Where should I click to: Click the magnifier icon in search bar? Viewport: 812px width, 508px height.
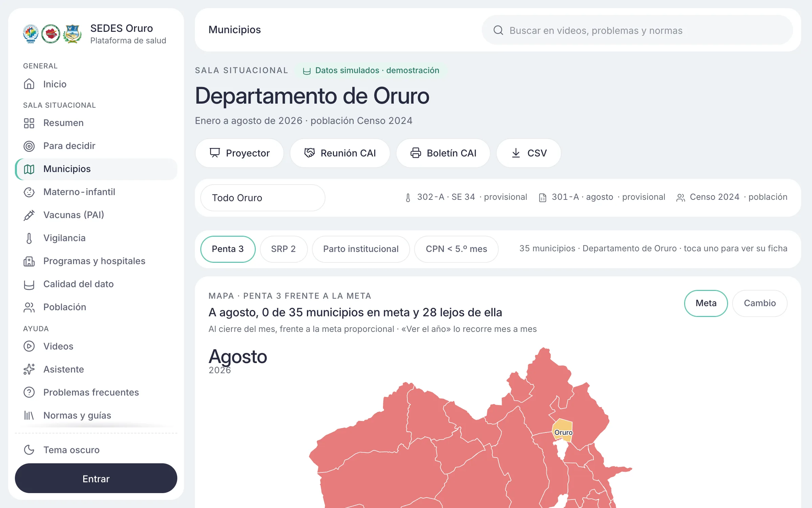pyautogui.click(x=498, y=30)
